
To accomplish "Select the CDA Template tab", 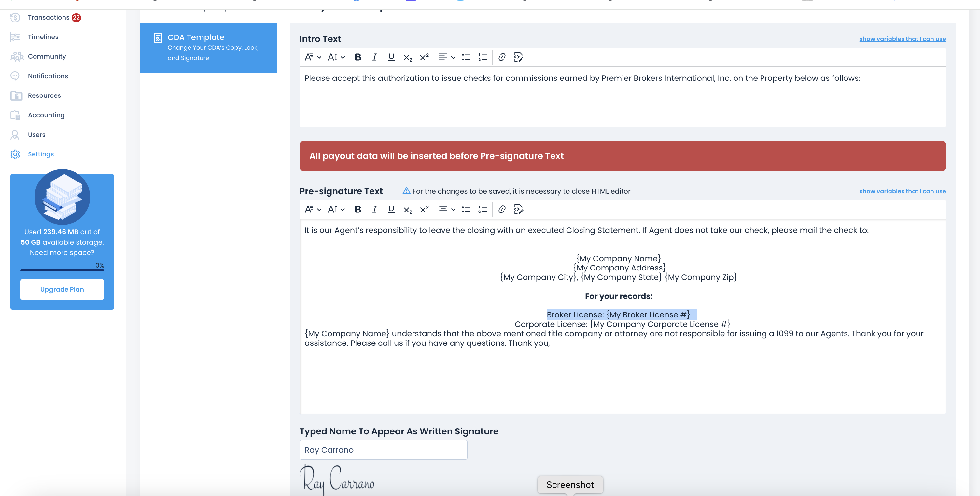I will [208, 48].
